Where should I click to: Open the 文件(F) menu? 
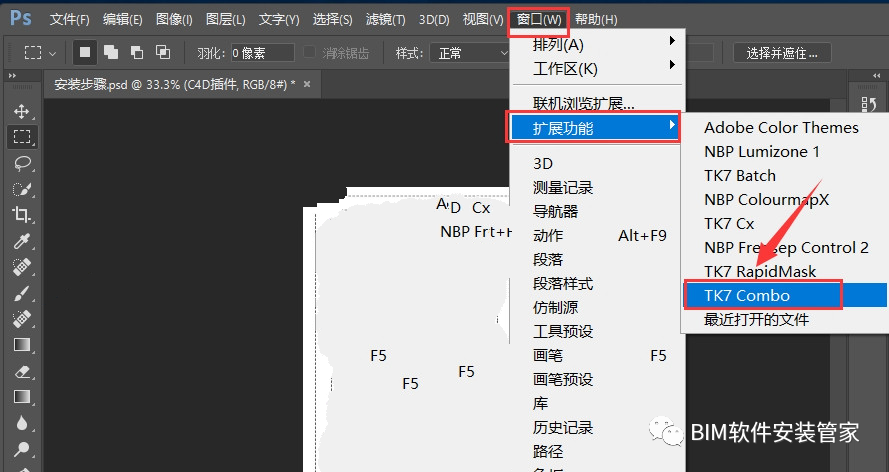click(69, 19)
